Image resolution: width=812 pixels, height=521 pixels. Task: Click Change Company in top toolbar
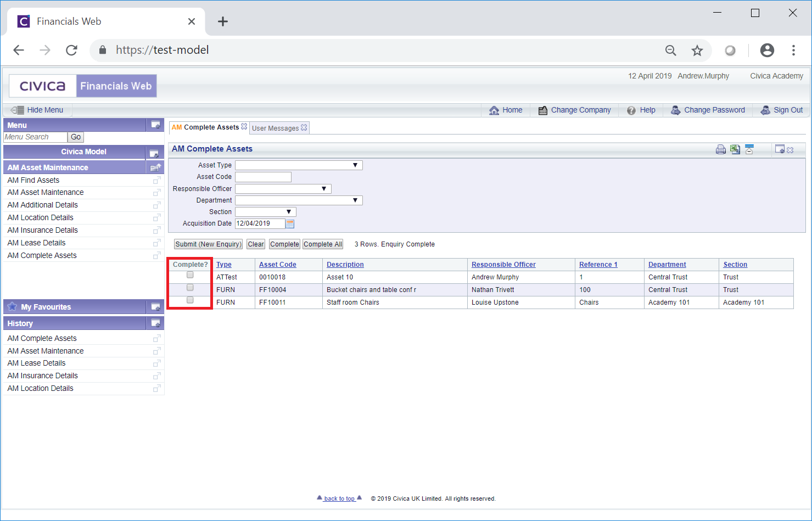coord(574,110)
